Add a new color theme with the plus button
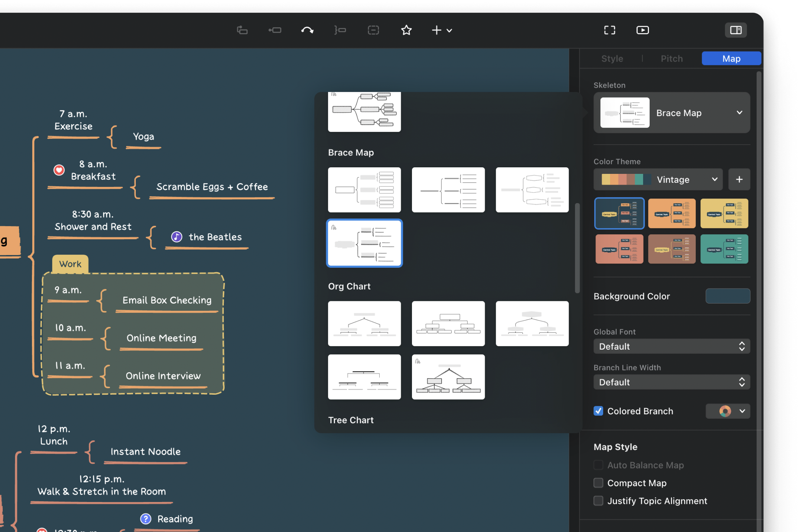This screenshot has height=532, width=802. click(x=739, y=179)
